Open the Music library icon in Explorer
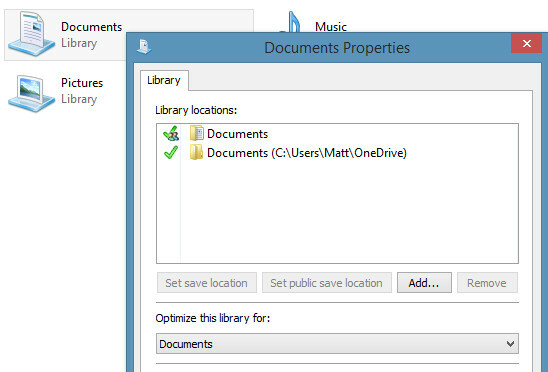The image size is (548, 372). click(290, 22)
